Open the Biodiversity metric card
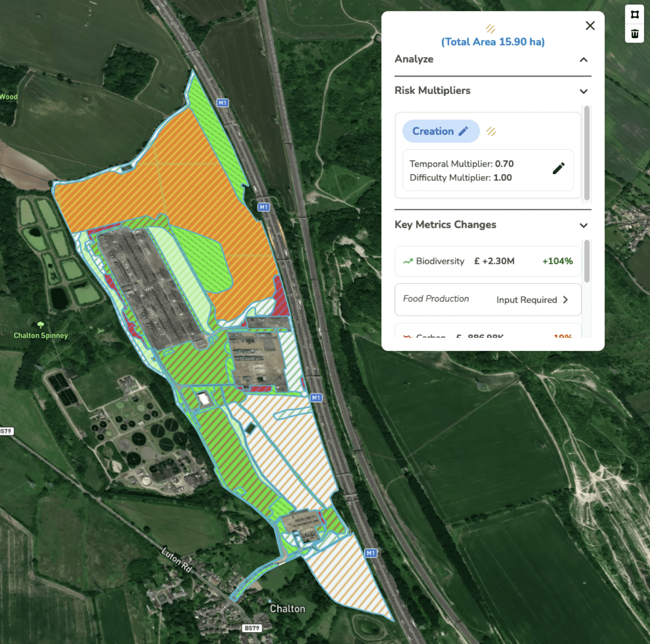Viewport: 650px width, 644px height. point(488,261)
